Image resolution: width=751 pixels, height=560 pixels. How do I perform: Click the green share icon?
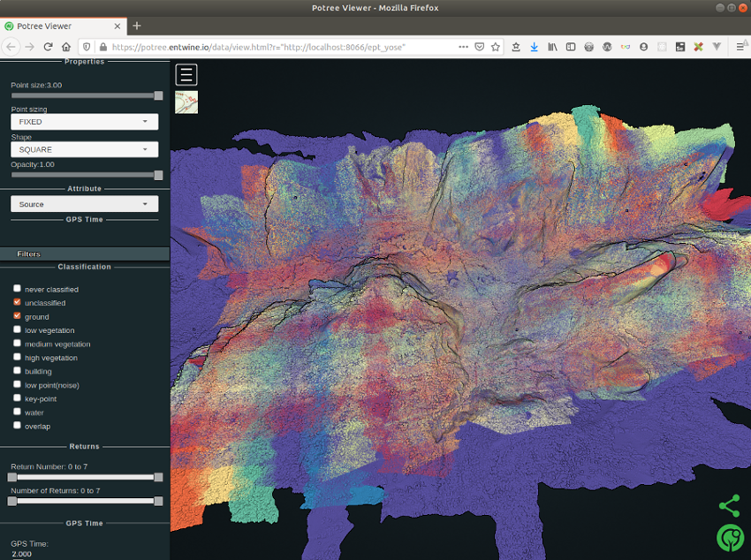[730, 506]
